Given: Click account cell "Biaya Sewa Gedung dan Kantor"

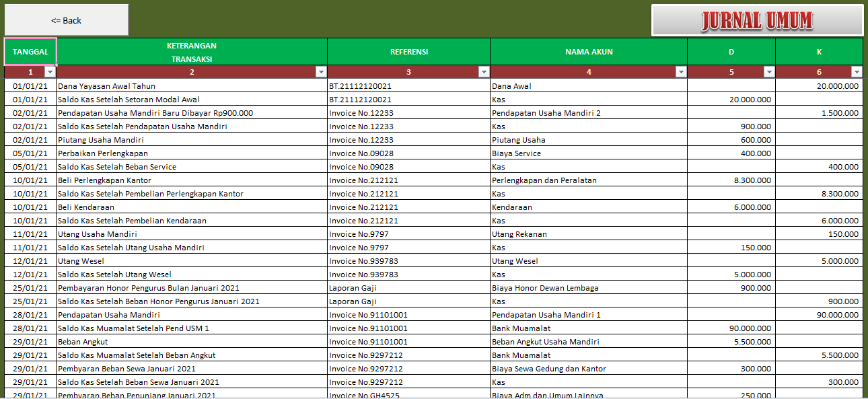Looking at the screenshot, I should (589, 369).
